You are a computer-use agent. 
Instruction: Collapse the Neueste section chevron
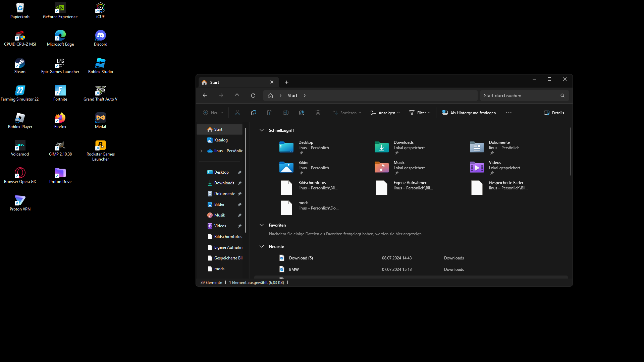tap(262, 246)
